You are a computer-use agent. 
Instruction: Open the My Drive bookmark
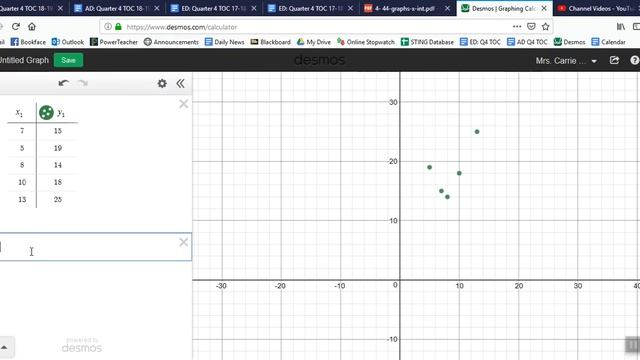click(x=314, y=42)
